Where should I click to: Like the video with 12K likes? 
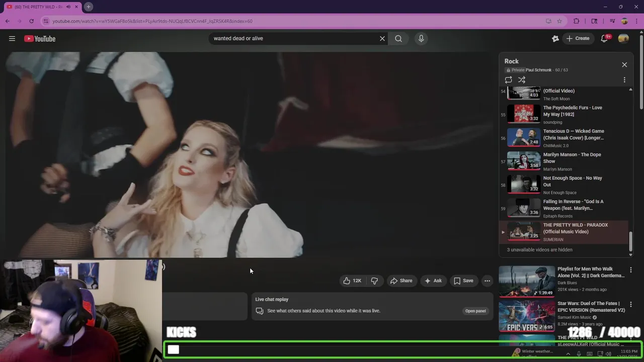tap(352, 281)
